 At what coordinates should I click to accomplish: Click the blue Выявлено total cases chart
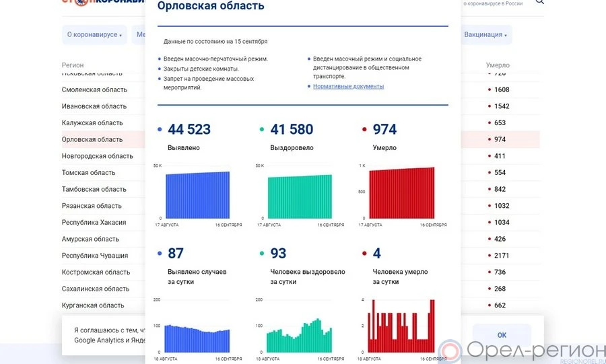[198, 194]
